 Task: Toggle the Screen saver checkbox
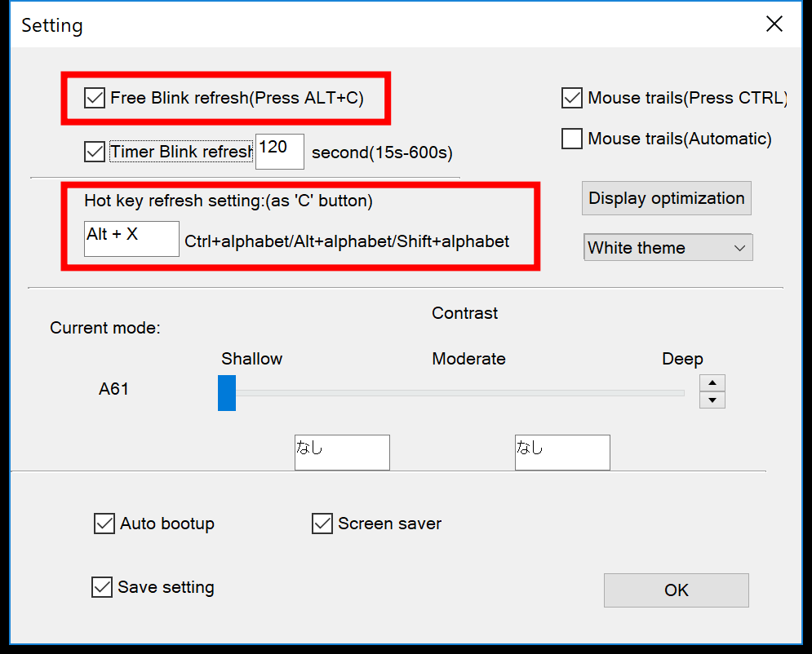point(322,524)
